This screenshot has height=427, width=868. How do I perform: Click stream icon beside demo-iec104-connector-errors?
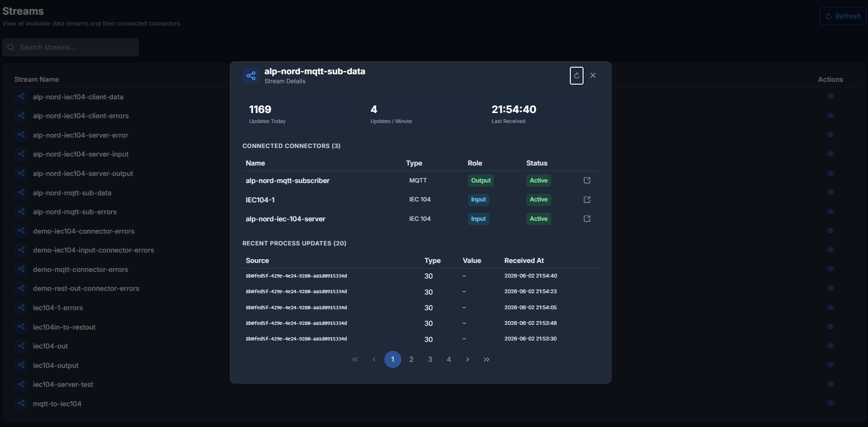21,231
